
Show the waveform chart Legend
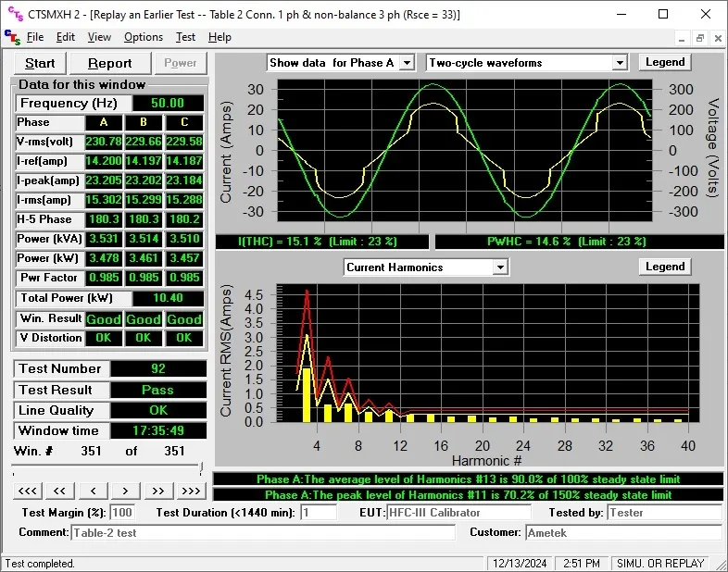tap(665, 62)
